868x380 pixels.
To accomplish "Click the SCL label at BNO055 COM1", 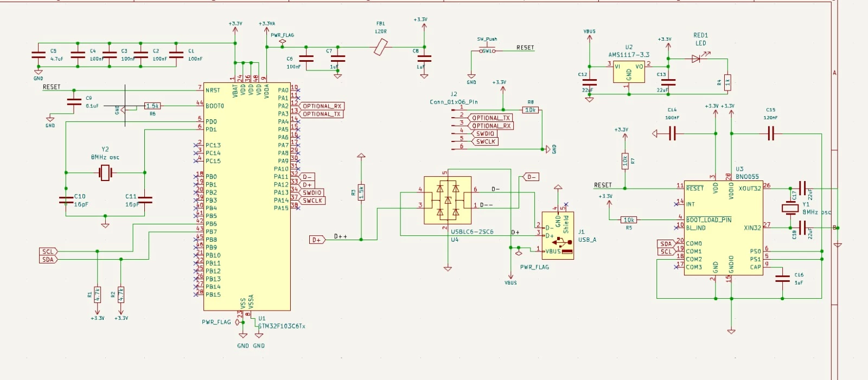I will [666, 252].
